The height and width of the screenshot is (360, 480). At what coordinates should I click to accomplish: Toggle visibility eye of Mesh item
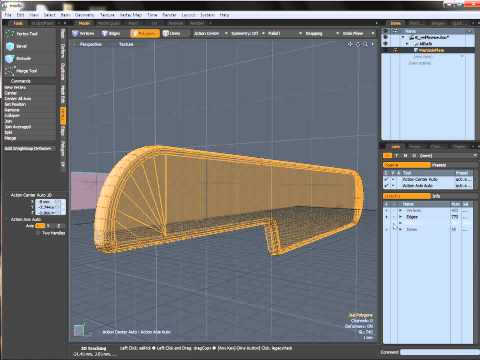click(x=385, y=44)
